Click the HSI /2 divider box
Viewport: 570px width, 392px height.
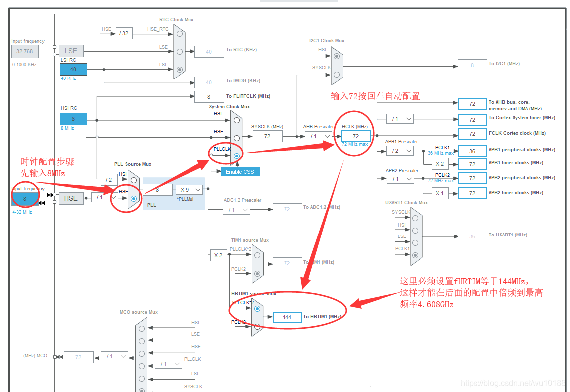(x=109, y=180)
